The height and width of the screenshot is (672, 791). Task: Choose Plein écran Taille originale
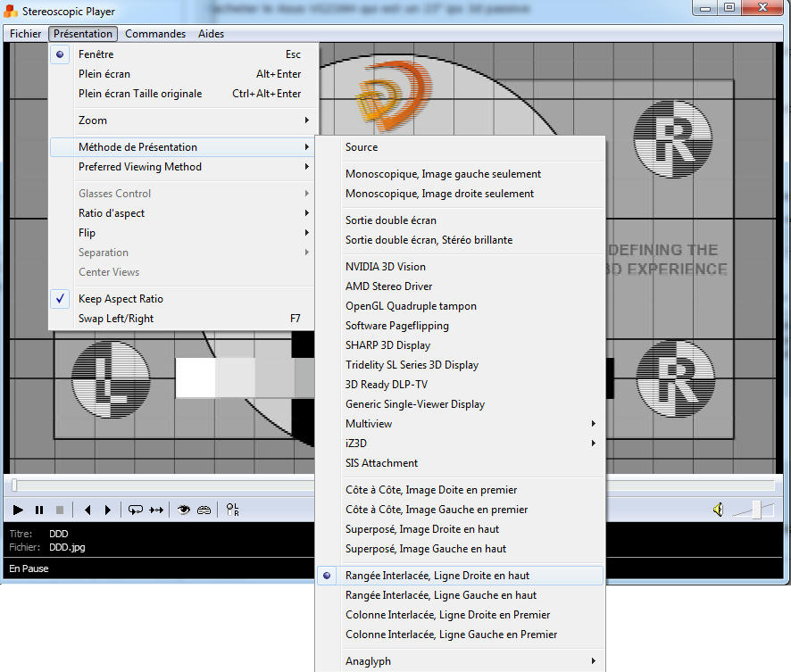point(184,94)
